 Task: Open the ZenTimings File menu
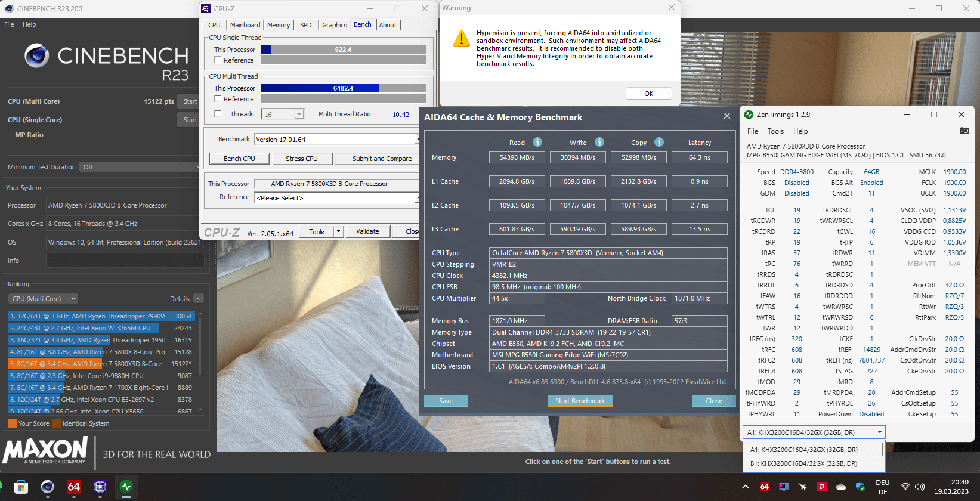(753, 131)
